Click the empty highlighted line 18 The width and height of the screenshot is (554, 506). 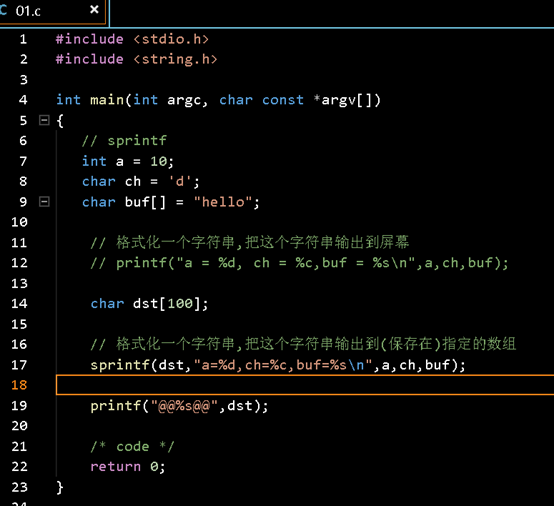tap(305, 385)
